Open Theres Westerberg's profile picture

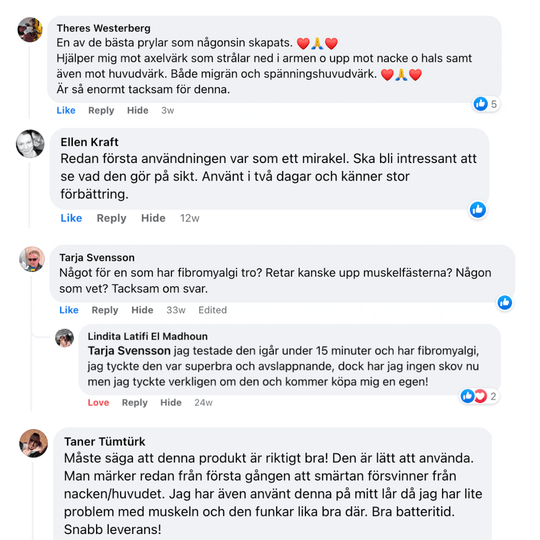pyautogui.click(x=30, y=30)
